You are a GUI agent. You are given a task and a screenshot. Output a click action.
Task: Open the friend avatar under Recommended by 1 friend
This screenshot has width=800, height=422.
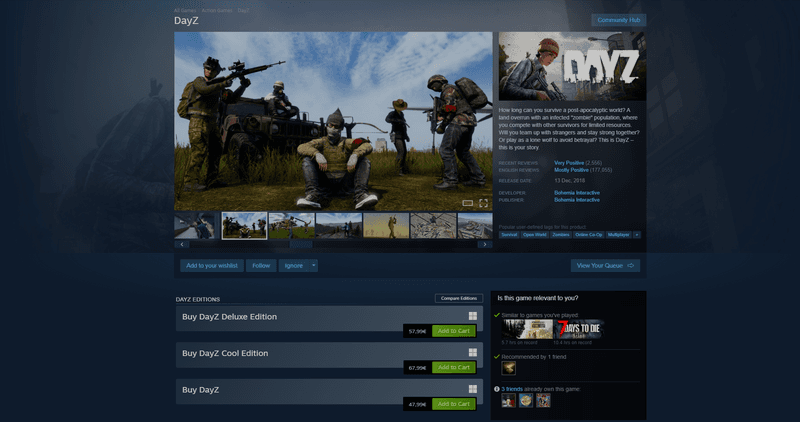(509, 368)
